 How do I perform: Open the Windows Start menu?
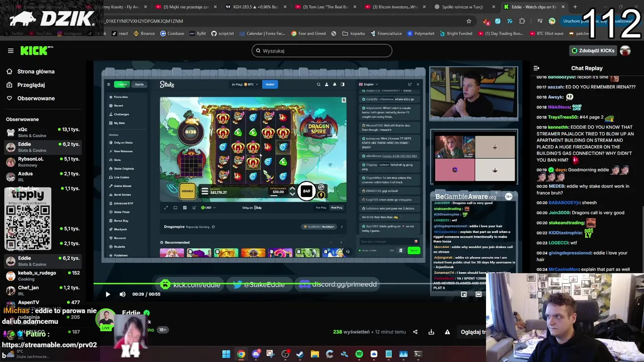226,354
